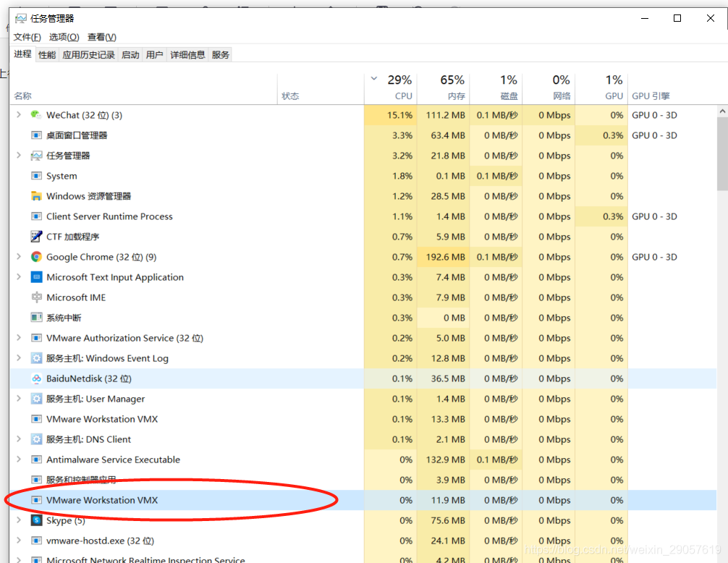728x563 pixels.
Task: Switch to the 服务 tab
Action: coord(220,55)
